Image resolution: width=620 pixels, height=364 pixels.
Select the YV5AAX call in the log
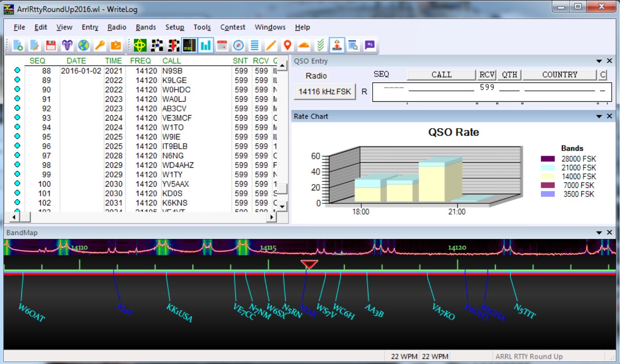[x=176, y=184]
